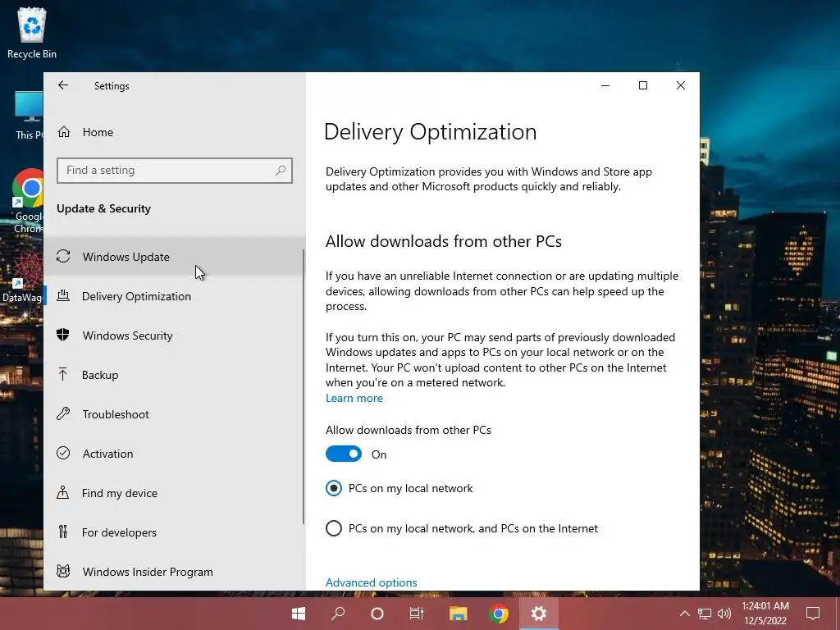Click the Backup upward arrow icon
The width and height of the screenshot is (840, 630).
point(63,374)
